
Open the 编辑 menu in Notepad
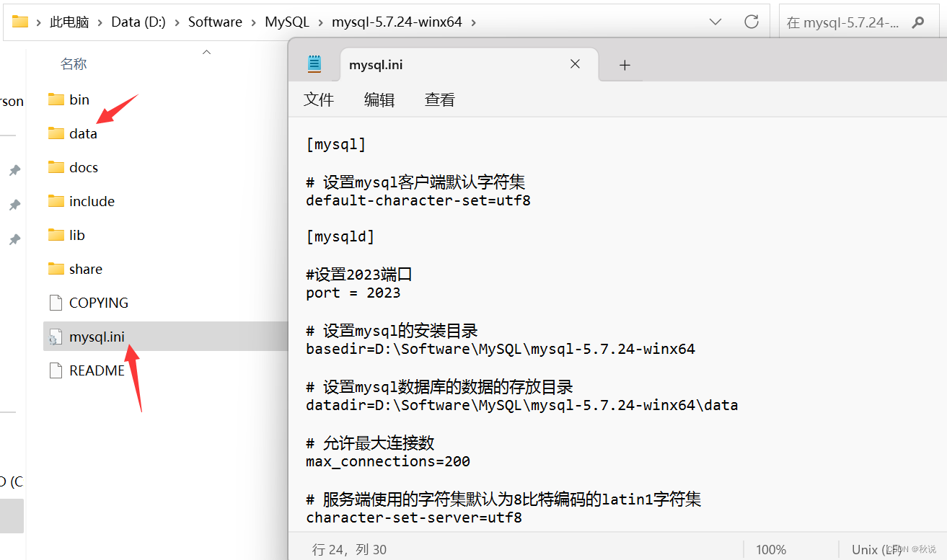(x=379, y=99)
